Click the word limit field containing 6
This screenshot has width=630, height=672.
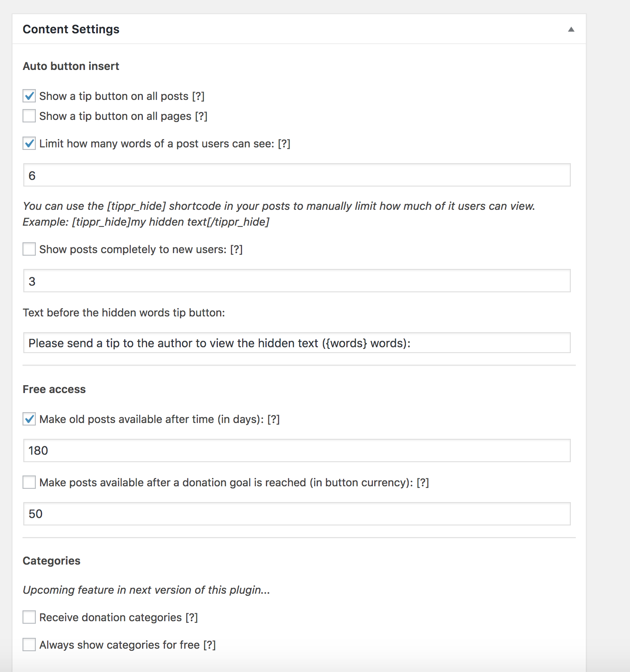coord(297,175)
